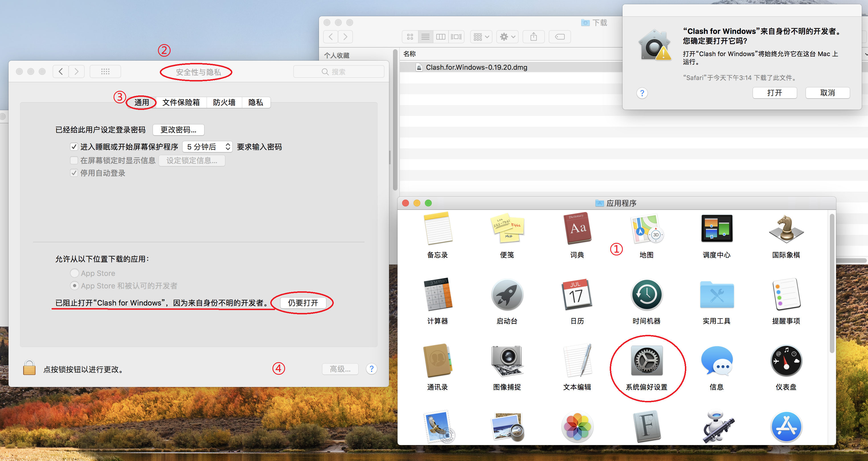
Task: Select App Store 和被认可的开发者 radio button
Action: click(74, 285)
